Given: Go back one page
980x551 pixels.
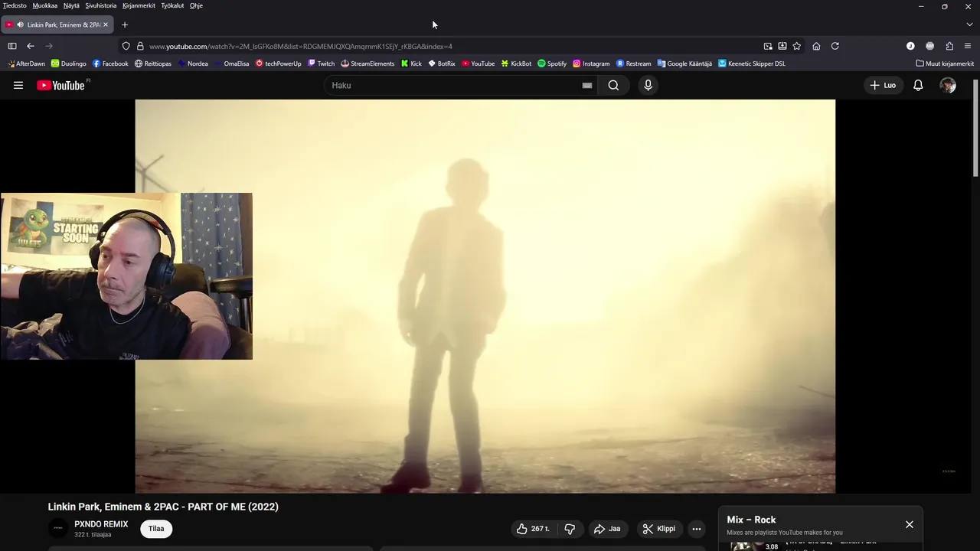Looking at the screenshot, I should [31, 46].
